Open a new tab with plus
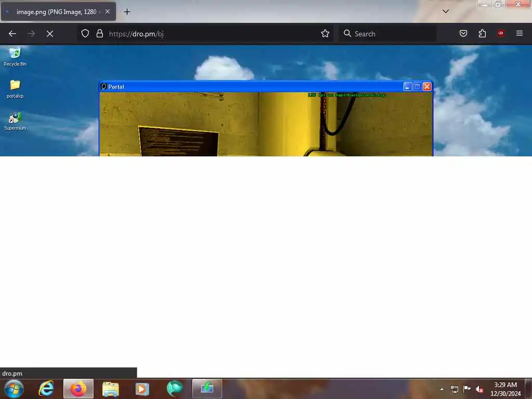Image resolution: width=532 pixels, height=399 pixels. coord(127,12)
